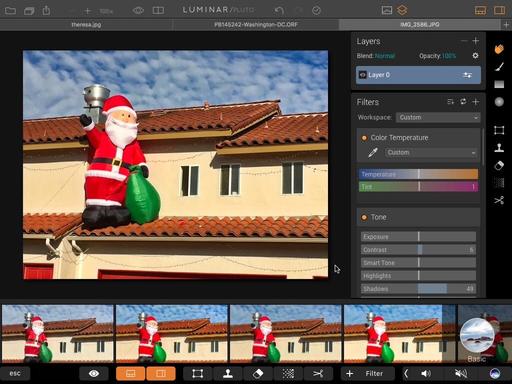Screen dimensions: 512x384
Task: Select the denoise tool in side toolbar
Action: tap(499, 183)
